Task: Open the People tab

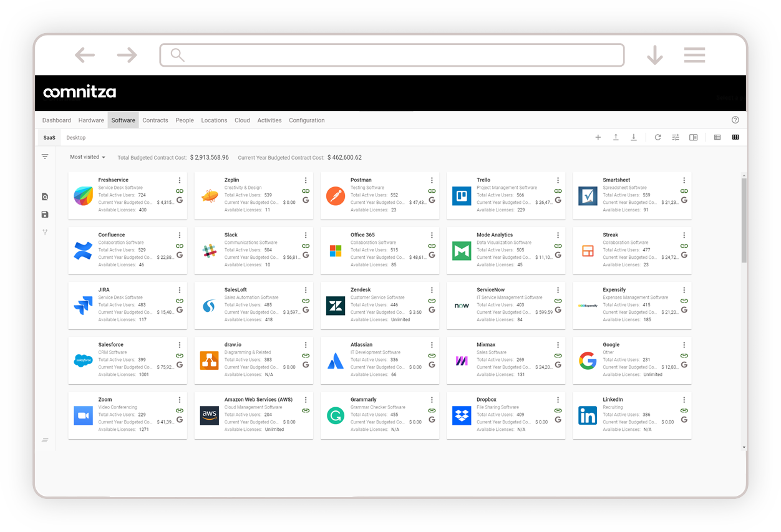Action: click(x=185, y=120)
